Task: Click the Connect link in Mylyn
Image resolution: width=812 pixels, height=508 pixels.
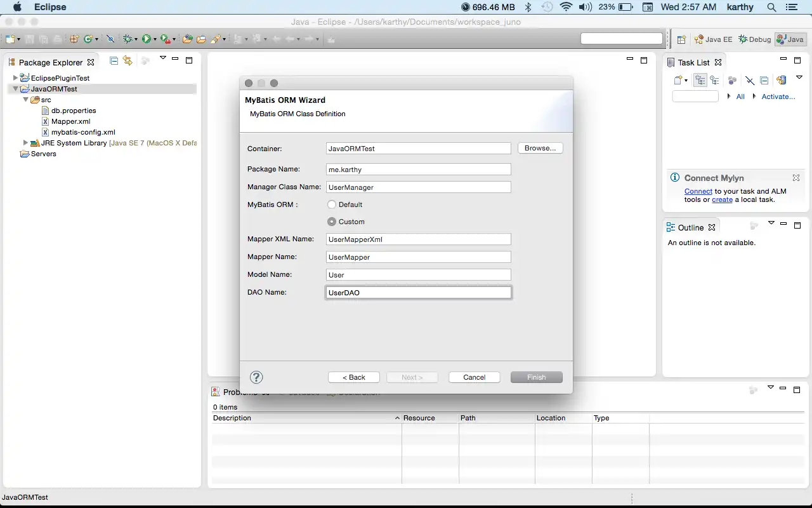Action: (x=698, y=191)
